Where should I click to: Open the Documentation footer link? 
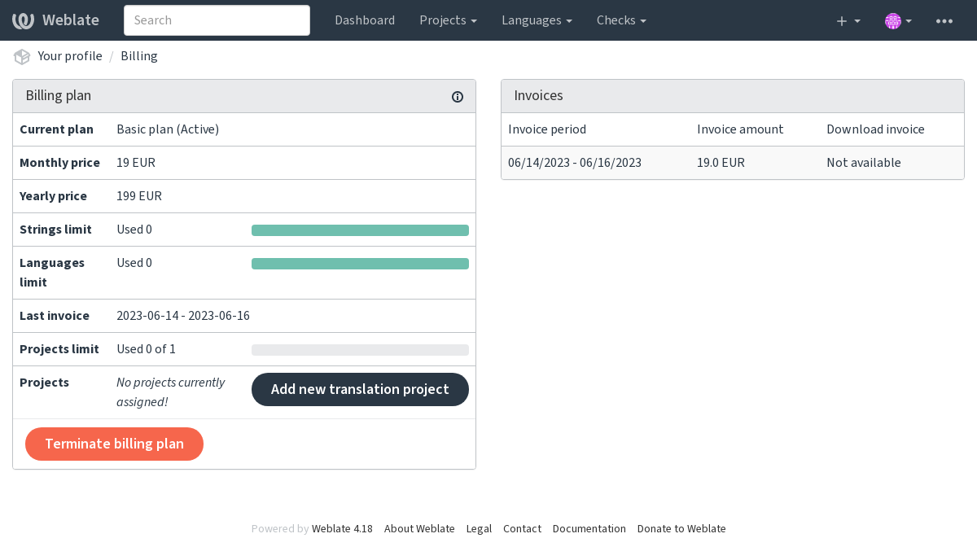point(589,529)
